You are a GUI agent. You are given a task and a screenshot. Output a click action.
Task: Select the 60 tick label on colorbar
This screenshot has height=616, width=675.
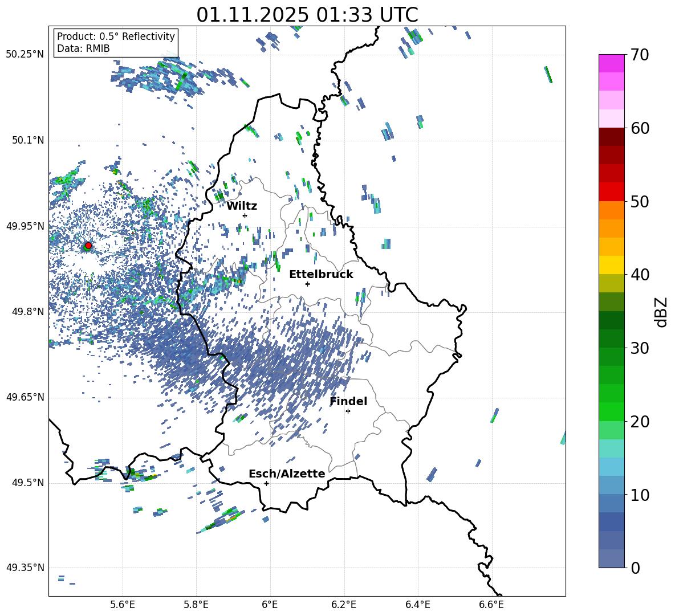tap(641, 128)
